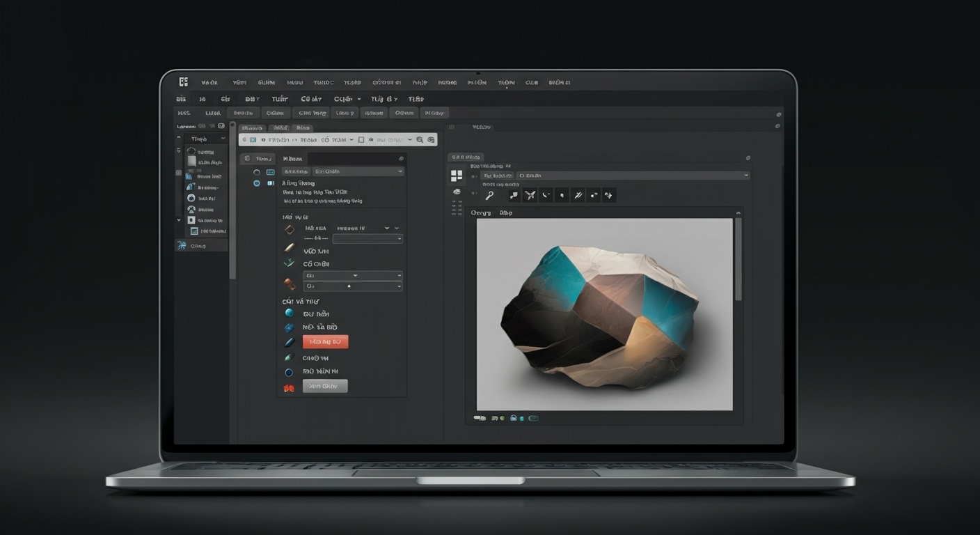Select the green checkmark feather icon
The height and width of the screenshot is (535, 980).
click(288, 263)
